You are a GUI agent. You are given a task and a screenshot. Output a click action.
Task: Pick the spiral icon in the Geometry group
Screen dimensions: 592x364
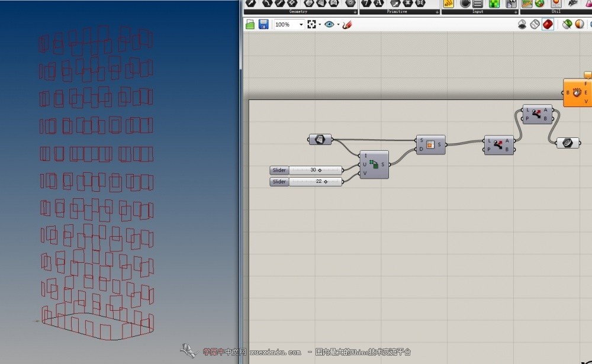(x=350, y=4)
